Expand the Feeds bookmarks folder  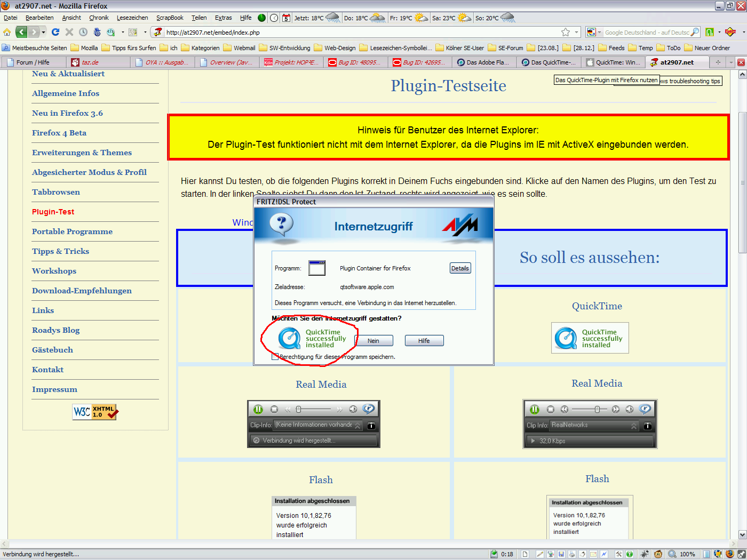tap(611, 48)
